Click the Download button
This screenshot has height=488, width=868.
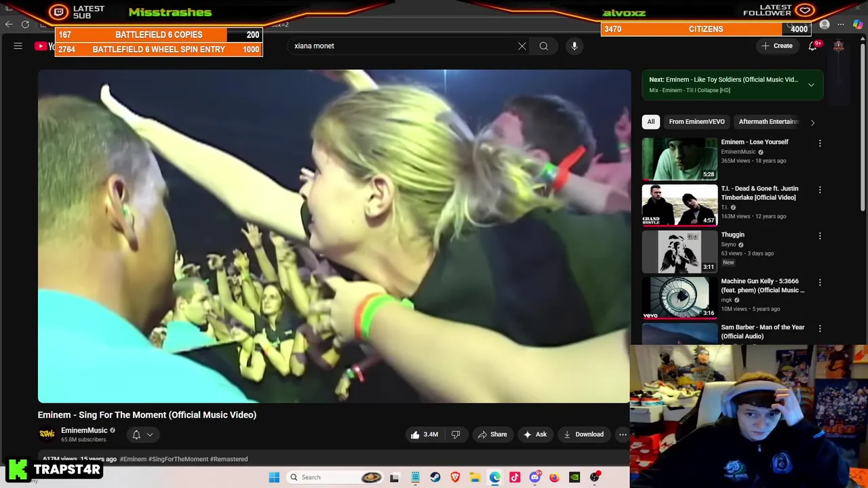click(x=583, y=434)
